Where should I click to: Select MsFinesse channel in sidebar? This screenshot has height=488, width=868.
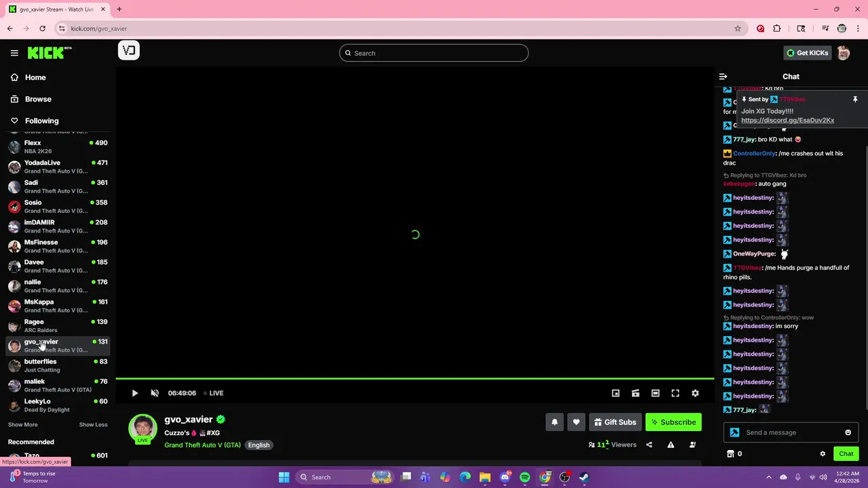[58, 246]
